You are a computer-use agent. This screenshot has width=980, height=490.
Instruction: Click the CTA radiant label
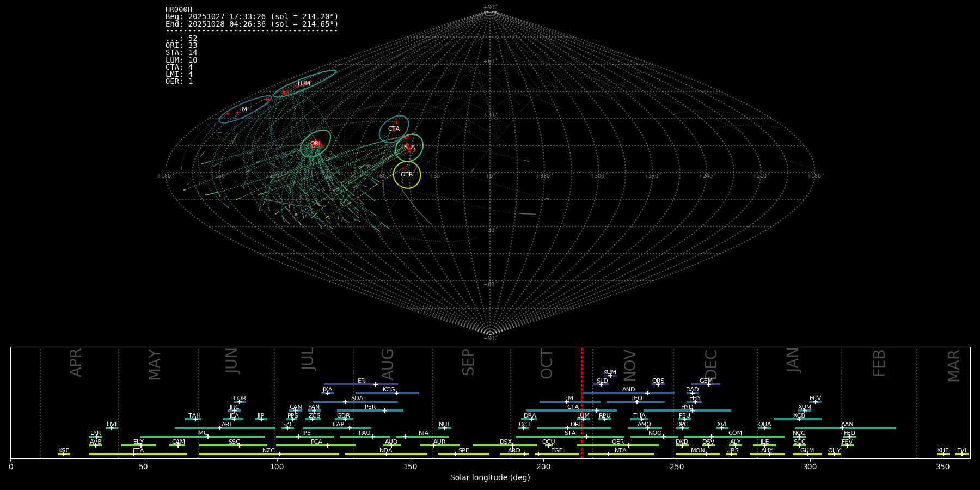point(394,129)
